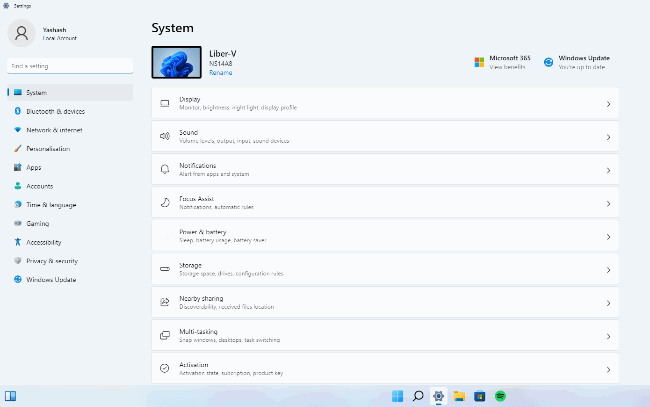Click 'Alert from apps and system' text
This screenshot has width=650, height=407.
point(214,174)
